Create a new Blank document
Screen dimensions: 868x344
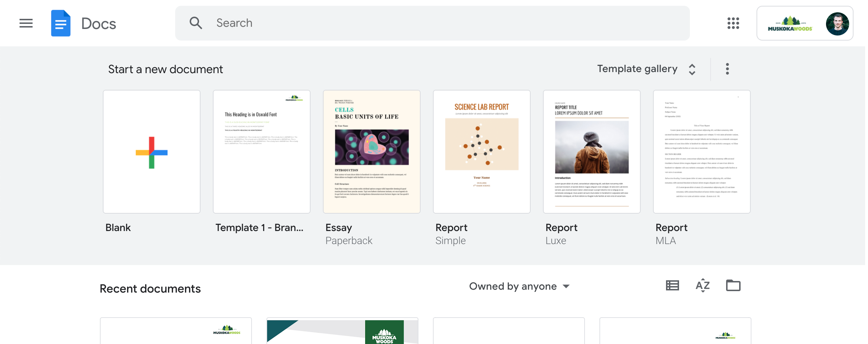(x=152, y=152)
